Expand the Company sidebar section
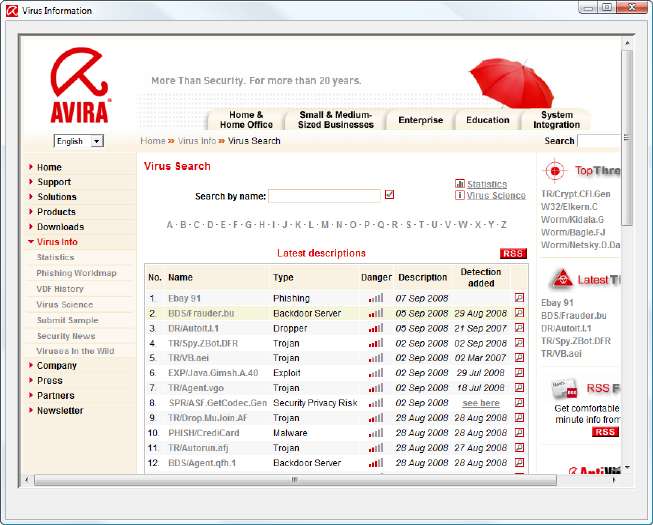The image size is (653, 525). coord(56,366)
